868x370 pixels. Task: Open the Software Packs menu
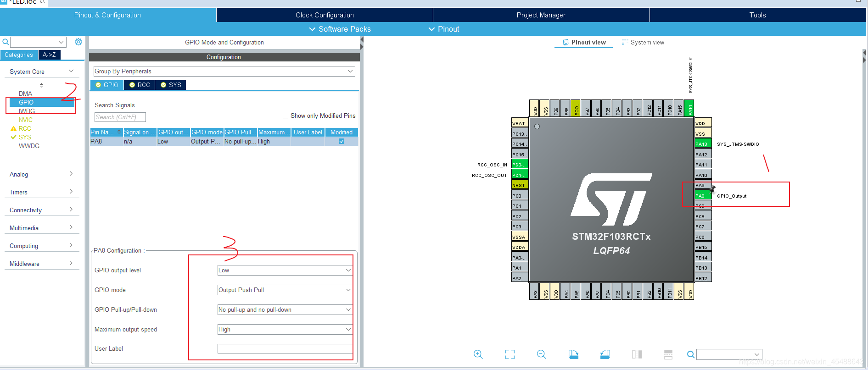click(340, 29)
